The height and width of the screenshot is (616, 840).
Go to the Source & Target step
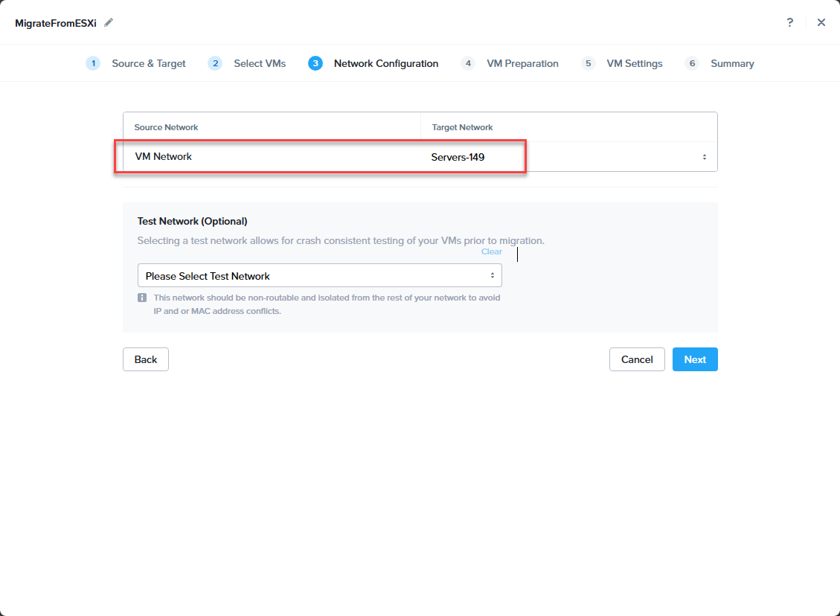pyautogui.click(x=149, y=63)
